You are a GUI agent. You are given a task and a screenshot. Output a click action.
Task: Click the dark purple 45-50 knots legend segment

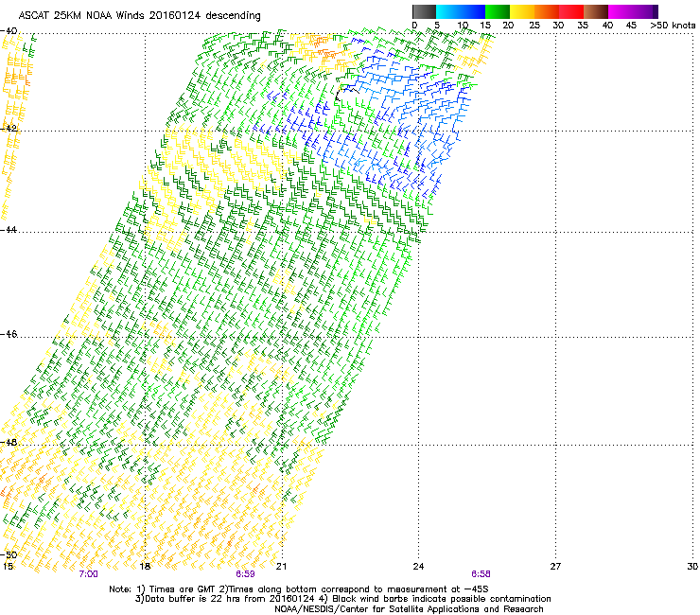point(645,11)
